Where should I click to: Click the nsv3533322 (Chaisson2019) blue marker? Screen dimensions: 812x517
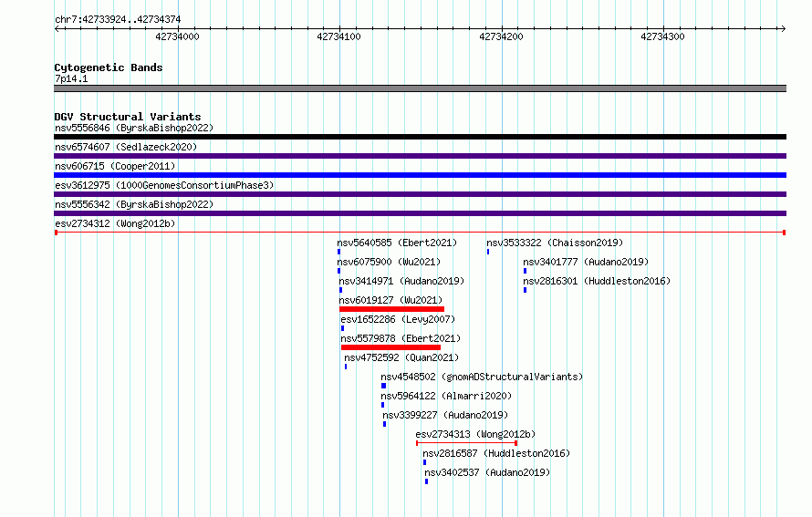click(x=488, y=252)
